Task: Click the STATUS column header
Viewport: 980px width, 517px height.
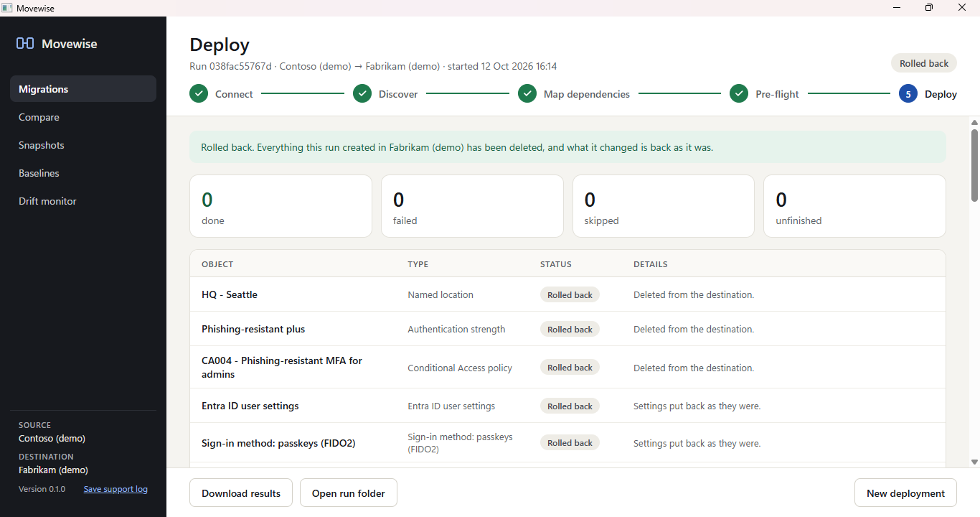Action: [556, 264]
